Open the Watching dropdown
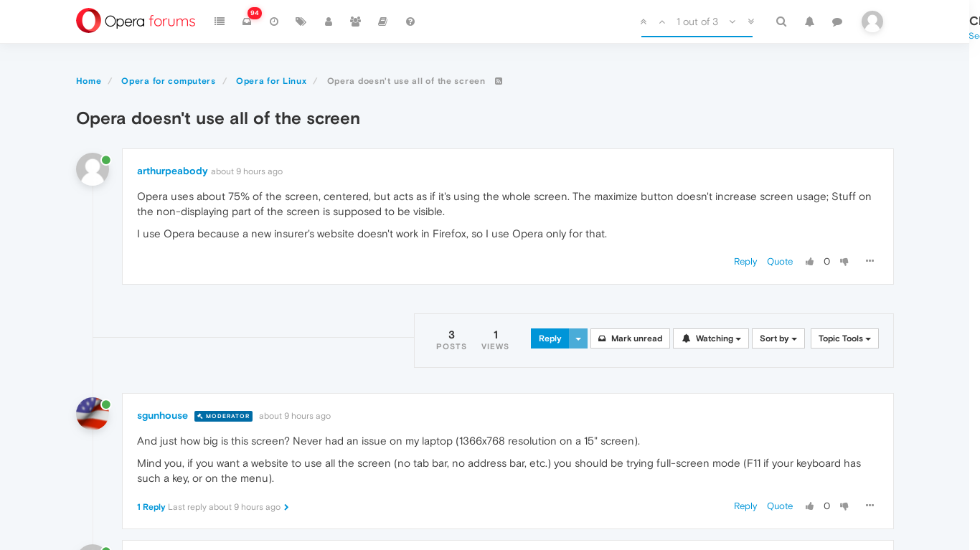Image resolution: width=980 pixels, height=550 pixels. tap(711, 338)
